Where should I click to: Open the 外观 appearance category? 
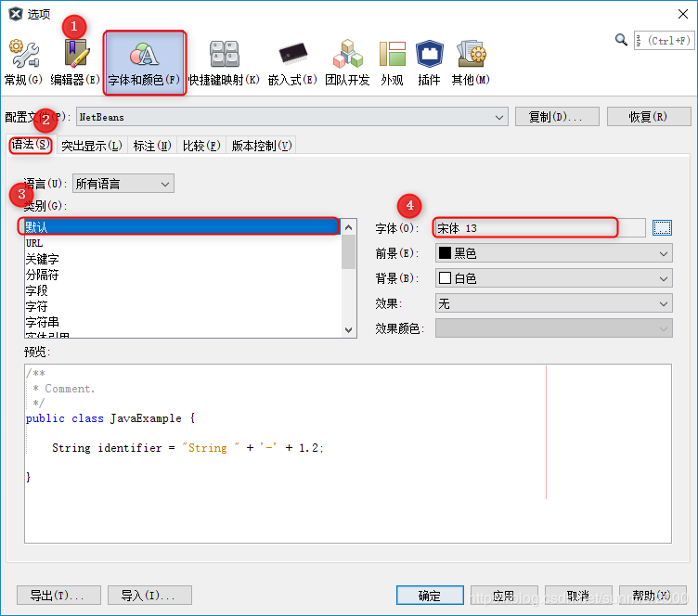click(393, 62)
